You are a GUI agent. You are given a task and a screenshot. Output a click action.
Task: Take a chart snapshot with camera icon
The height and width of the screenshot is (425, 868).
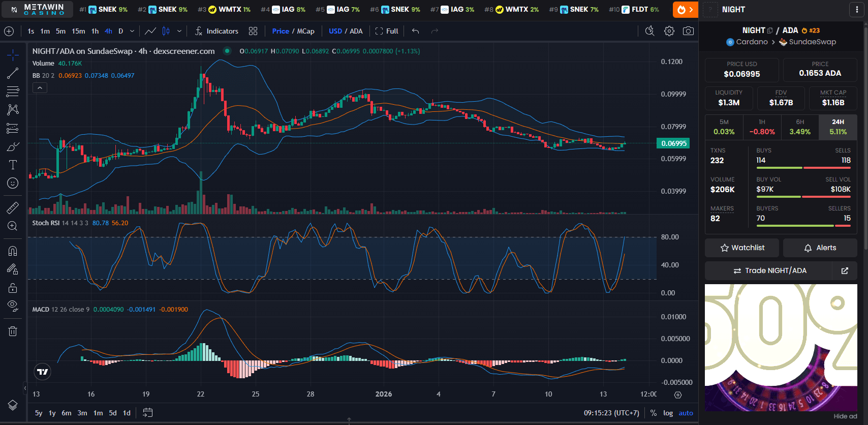(x=688, y=31)
